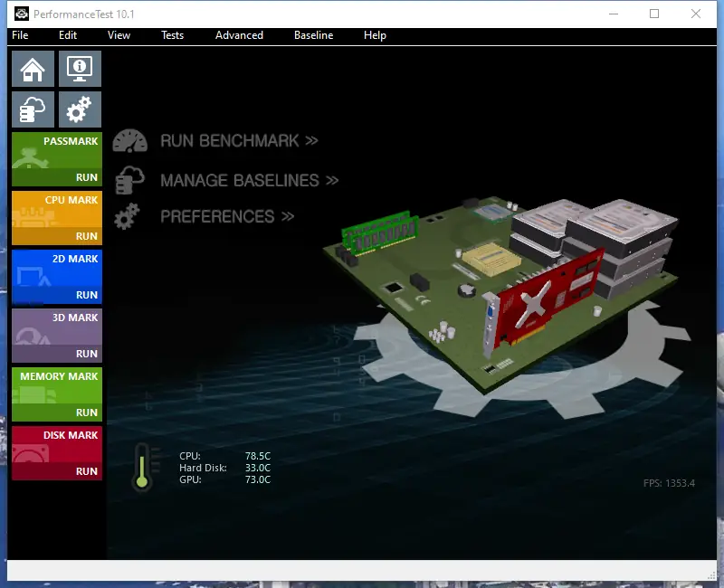Click the PerformanceTest app icon in title bar
Image resolution: width=724 pixels, height=588 pixels.
coord(21,14)
